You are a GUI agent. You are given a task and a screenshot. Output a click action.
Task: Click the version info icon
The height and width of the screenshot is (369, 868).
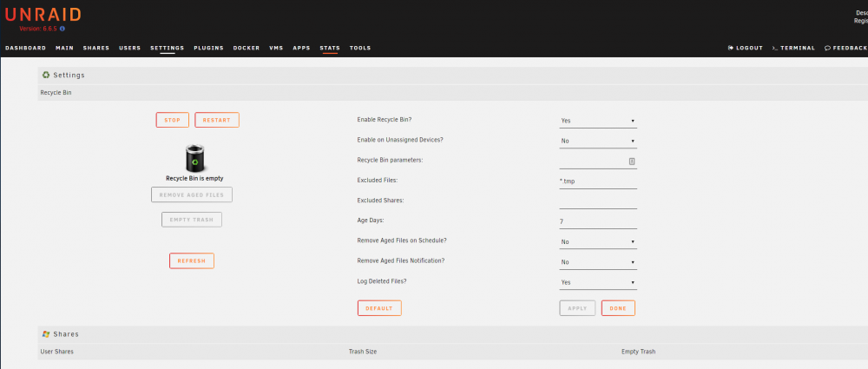click(62, 29)
